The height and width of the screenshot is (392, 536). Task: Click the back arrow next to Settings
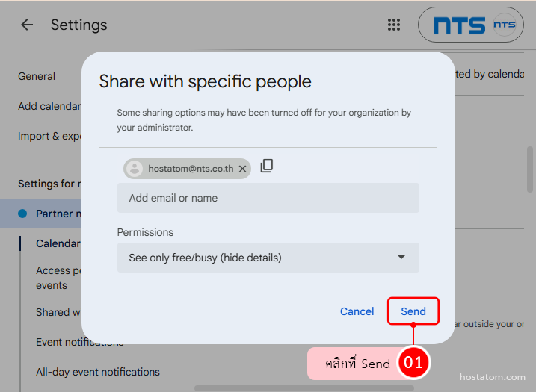(x=27, y=25)
